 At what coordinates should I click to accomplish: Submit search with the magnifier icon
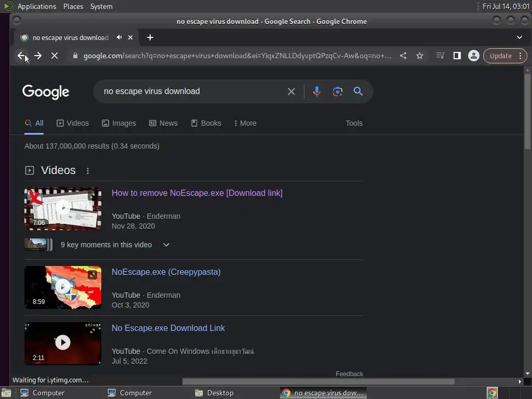(x=358, y=91)
